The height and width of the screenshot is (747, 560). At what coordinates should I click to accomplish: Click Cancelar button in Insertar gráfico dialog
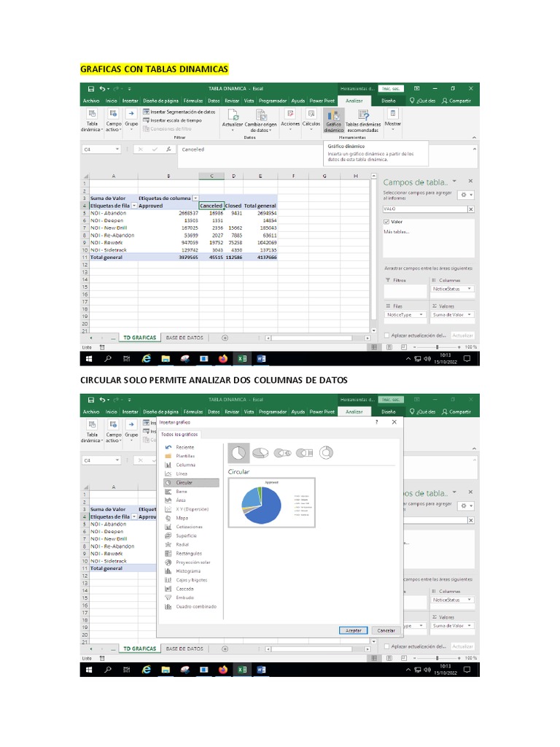386,630
